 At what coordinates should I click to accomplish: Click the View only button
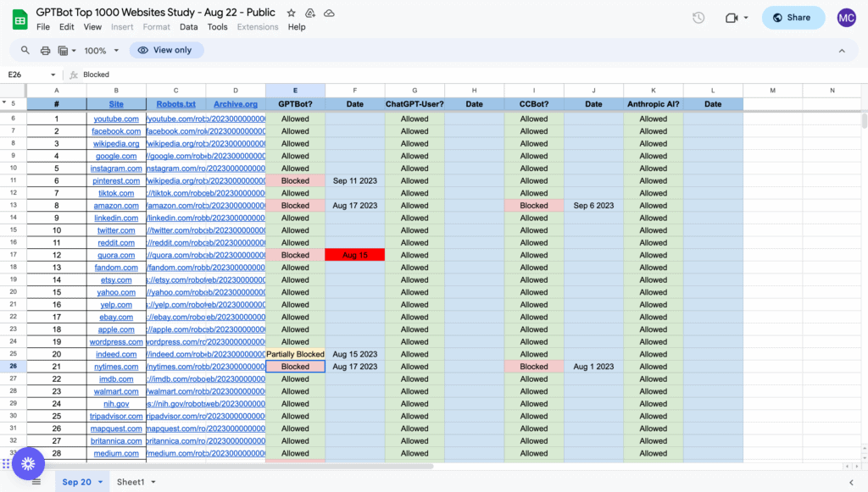(x=167, y=50)
